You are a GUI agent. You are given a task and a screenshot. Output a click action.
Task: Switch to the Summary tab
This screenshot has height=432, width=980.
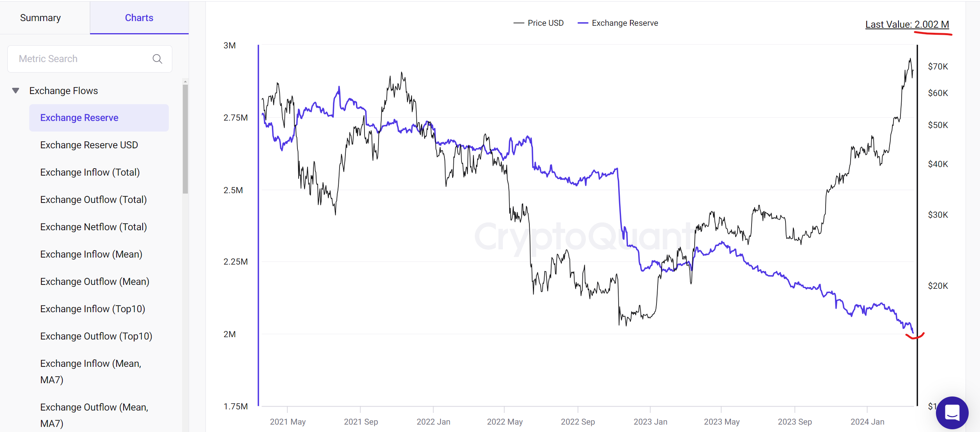point(41,18)
